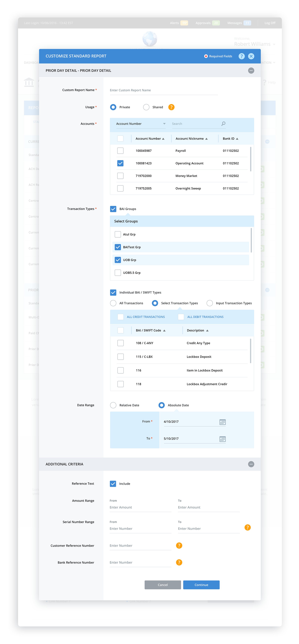Click help icon beside Customer Reference Number
This screenshot has height=644, width=299.
click(179, 545)
